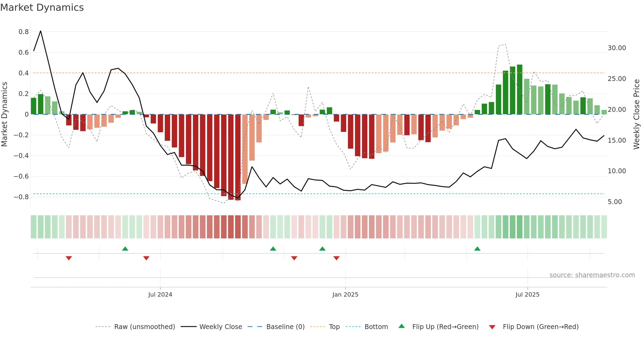
Task: Click the darkest green heatmap cell near Jul 2025
Action: [519, 227]
